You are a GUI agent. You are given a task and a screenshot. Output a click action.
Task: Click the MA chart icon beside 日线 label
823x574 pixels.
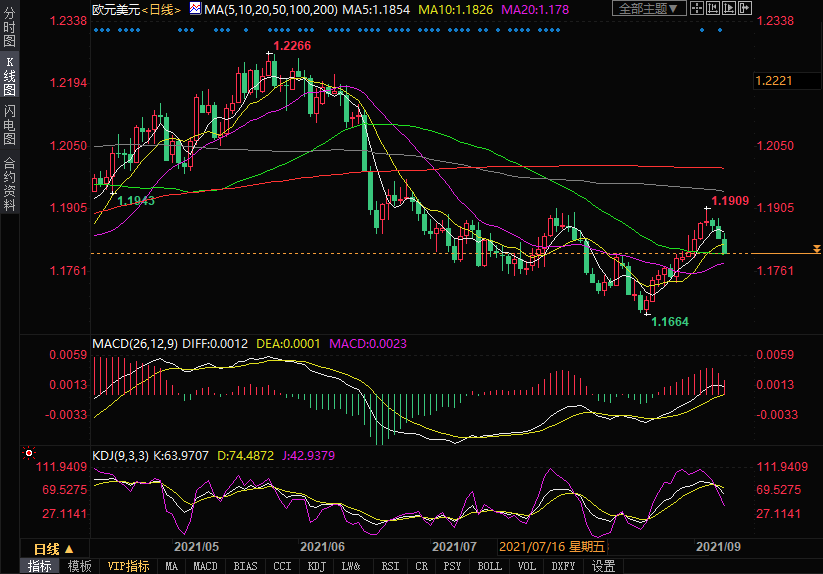(194, 9)
